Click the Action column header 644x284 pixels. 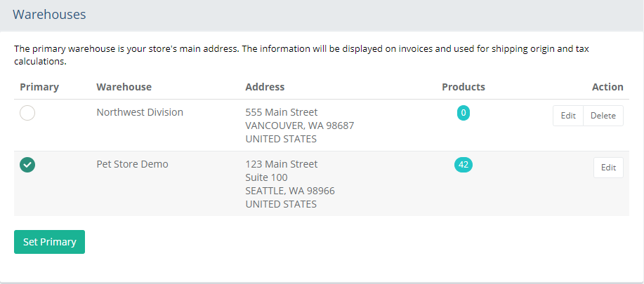(607, 87)
